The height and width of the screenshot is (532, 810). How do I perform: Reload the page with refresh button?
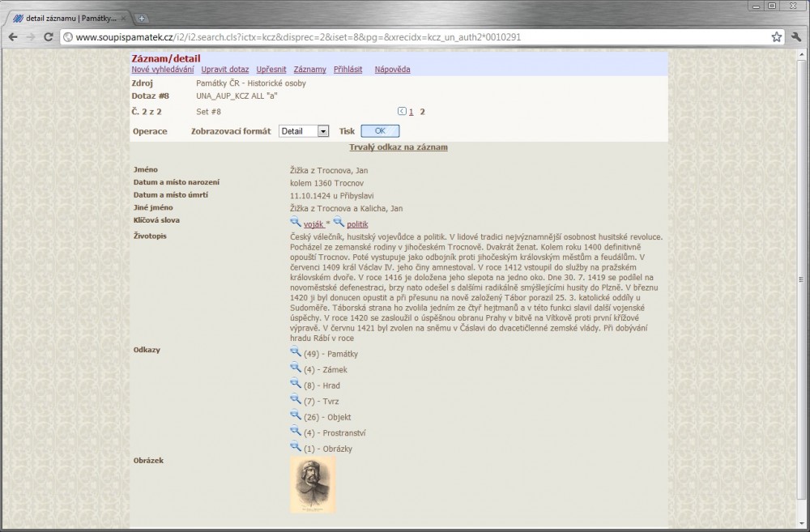[49, 37]
